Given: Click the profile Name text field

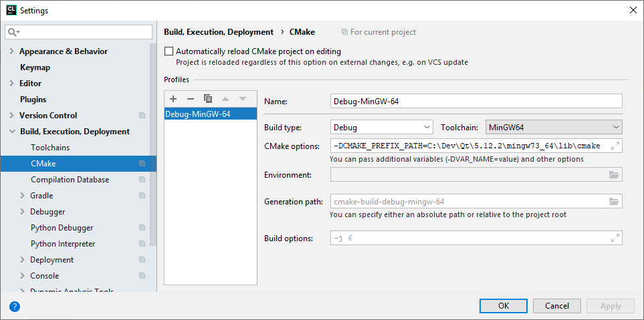Looking at the screenshot, I should (476, 101).
